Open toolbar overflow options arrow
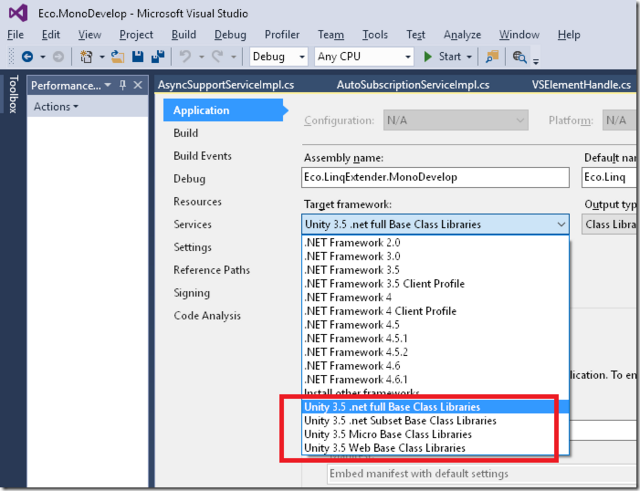Screen dimensions: 640x491 [536, 61]
